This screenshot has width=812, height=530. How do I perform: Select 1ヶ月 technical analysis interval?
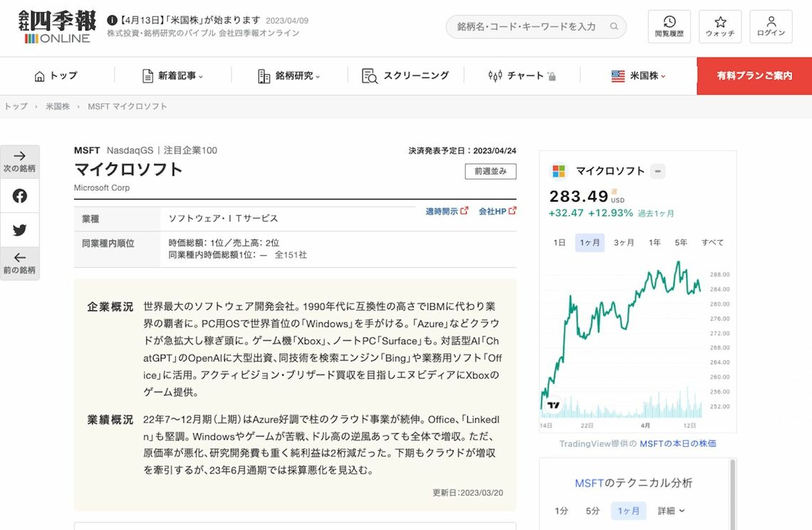click(x=629, y=511)
